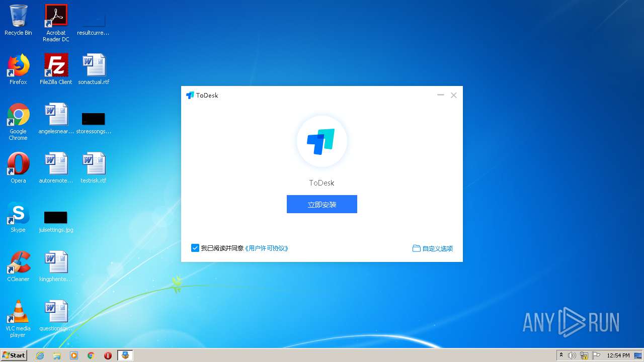Select the autoremote... document icon
Viewport: 644px width, 362px height.
56,168
